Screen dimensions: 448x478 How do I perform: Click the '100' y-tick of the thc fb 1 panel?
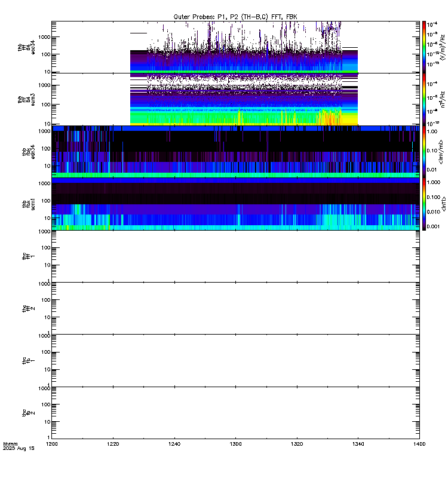pyautogui.click(x=46, y=352)
